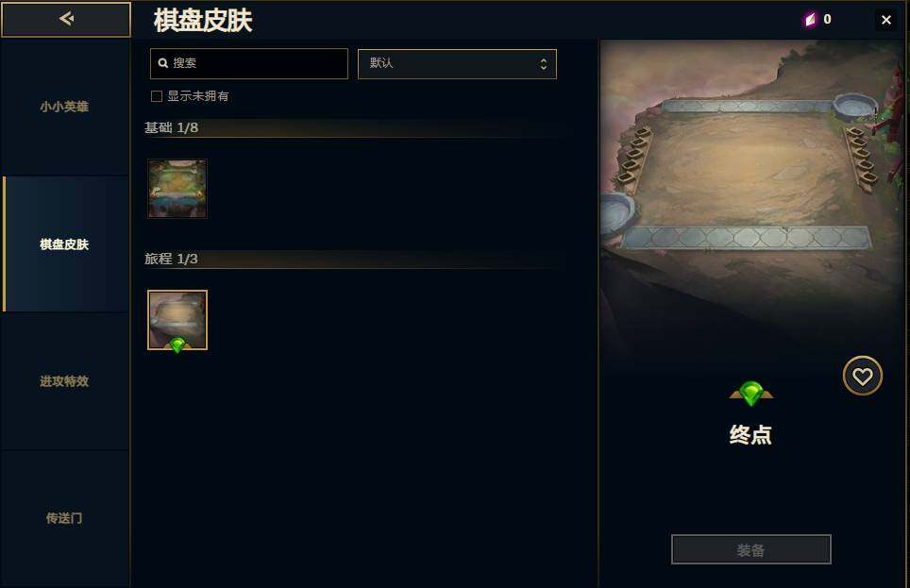Click the 装备 equip button
This screenshot has height=588, width=910.
tap(751, 549)
